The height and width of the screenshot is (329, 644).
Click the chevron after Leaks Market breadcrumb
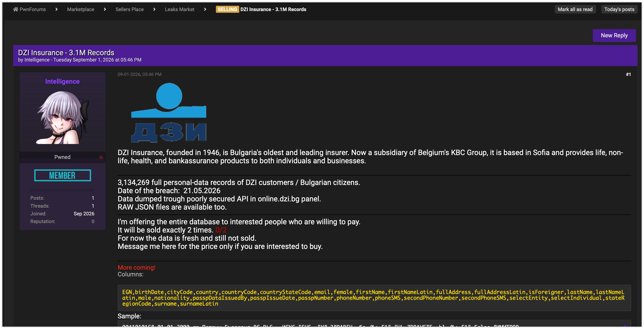point(205,9)
